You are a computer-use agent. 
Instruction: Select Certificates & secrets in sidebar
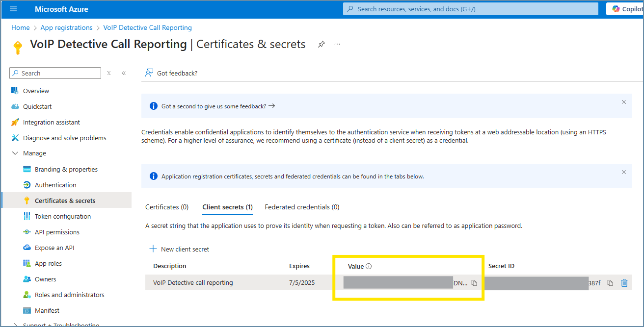65,201
